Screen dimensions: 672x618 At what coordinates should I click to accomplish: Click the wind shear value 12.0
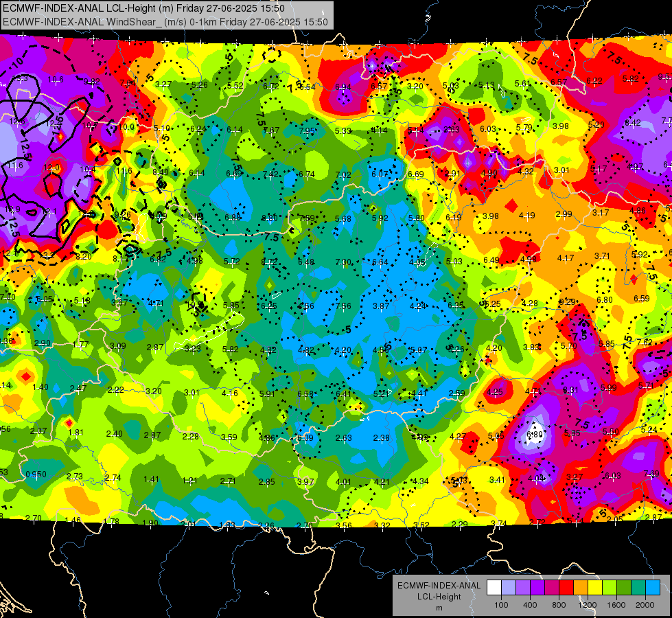click(x=51, y=168)
